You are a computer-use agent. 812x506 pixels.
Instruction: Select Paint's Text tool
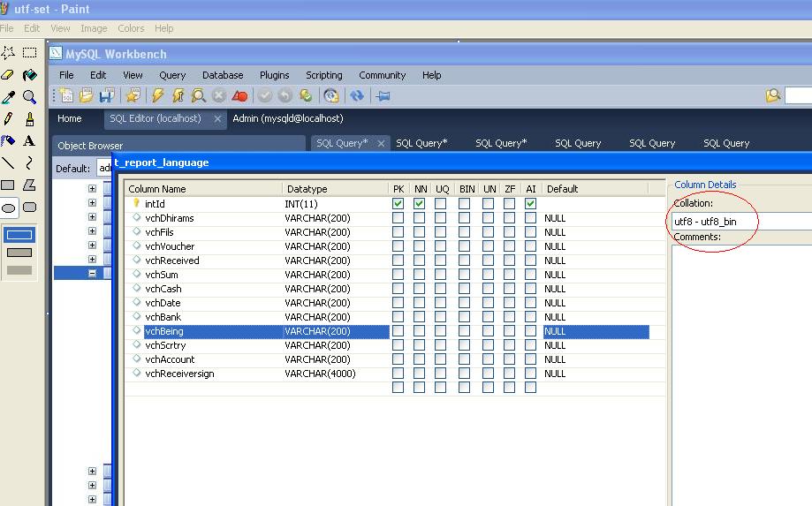pyautogui.click(x=29, y=141)
